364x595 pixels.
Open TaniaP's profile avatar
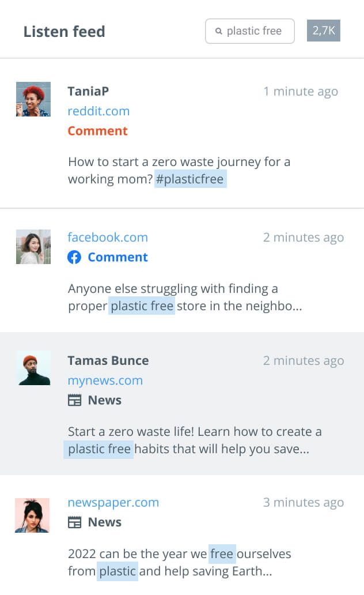point(33,99)
